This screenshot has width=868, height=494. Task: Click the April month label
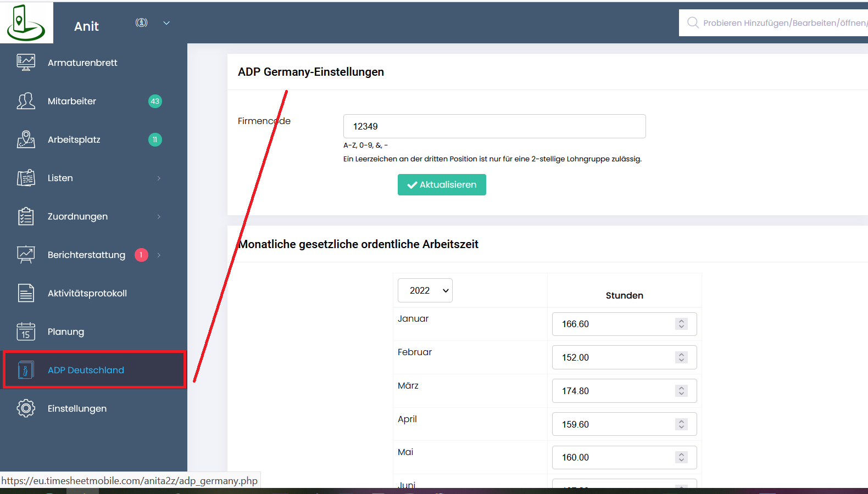[x=407, y=419]
